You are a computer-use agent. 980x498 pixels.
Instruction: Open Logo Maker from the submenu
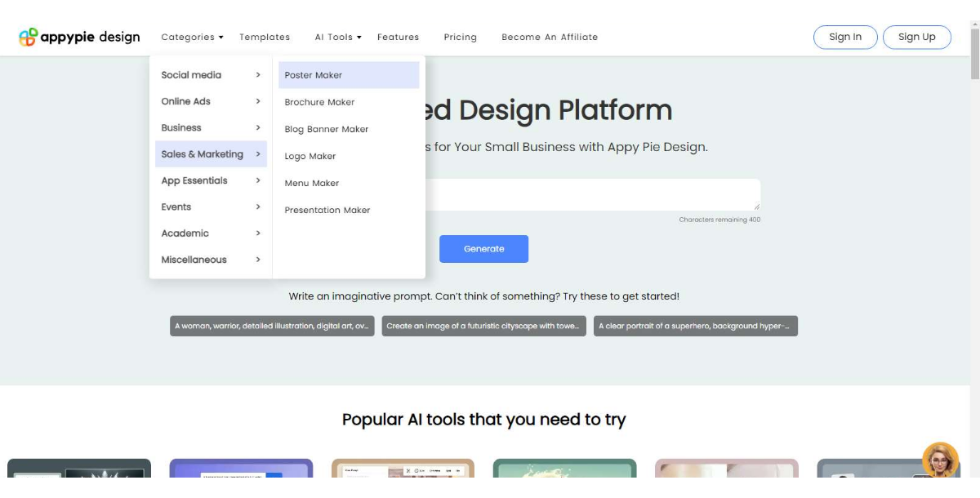tap(310, 156)
